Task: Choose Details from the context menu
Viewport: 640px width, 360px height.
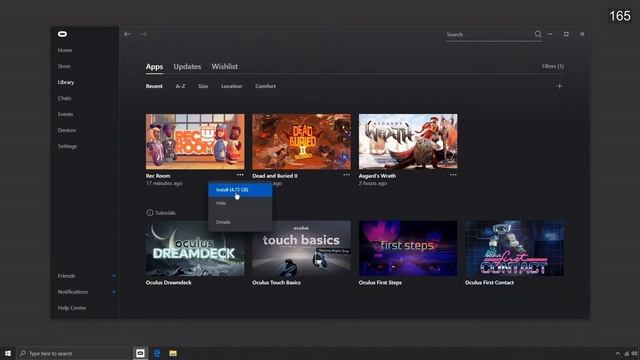Action: point(240,222)
